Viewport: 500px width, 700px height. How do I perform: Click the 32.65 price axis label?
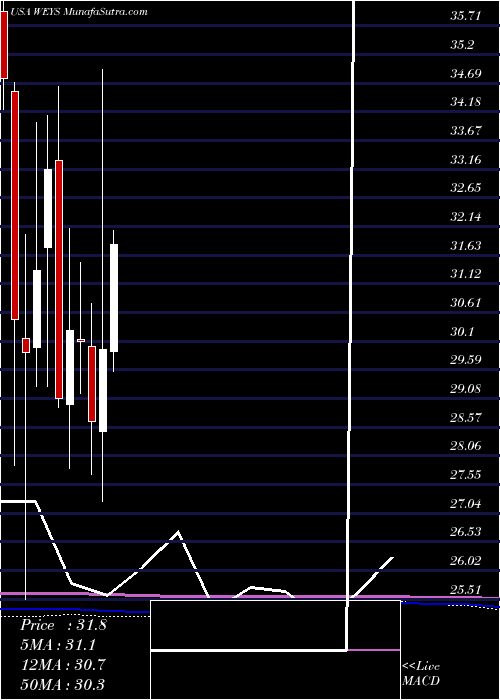466,188
